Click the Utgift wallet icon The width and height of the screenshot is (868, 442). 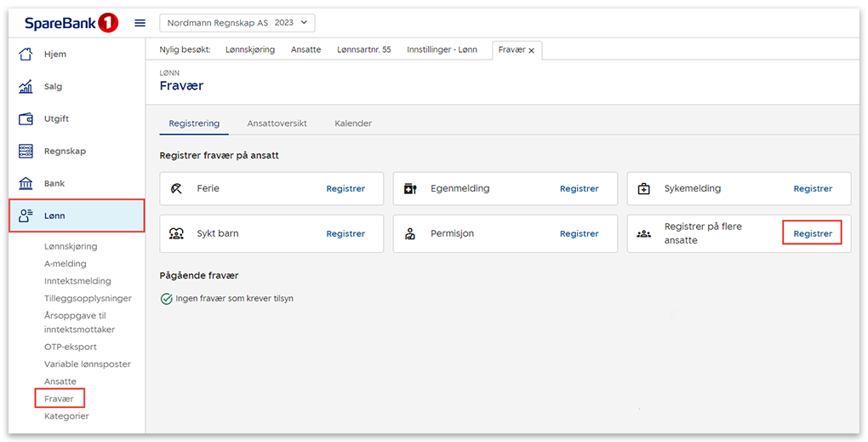26,118
